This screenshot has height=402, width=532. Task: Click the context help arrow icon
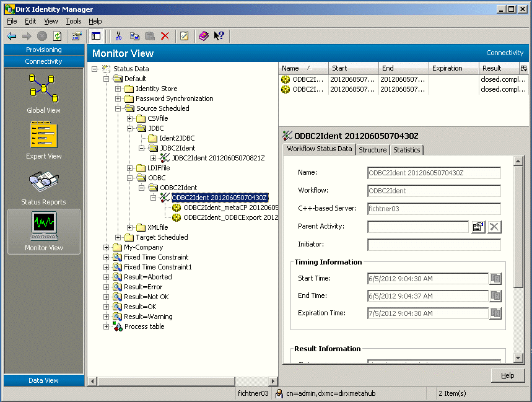(x=219, y=36)
